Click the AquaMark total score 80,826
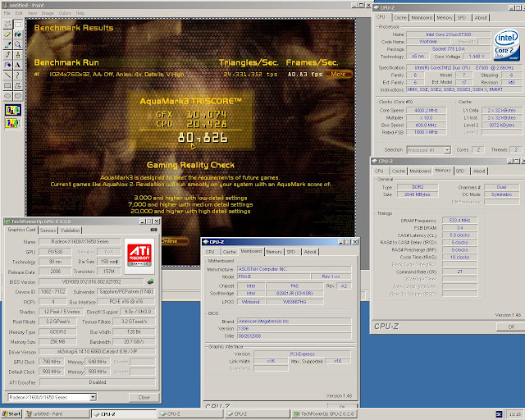Image resolution: width=525 pixels, height=420 pixels. (203, 138)
